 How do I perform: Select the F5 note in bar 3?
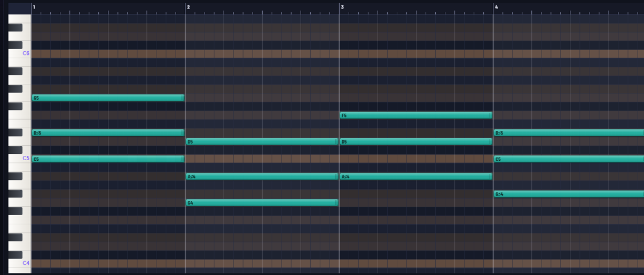[416, 115]
